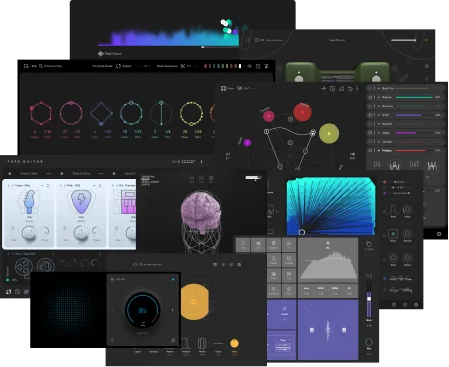
Task: Toggle power for the top effect row
Action: coord(370,88)
